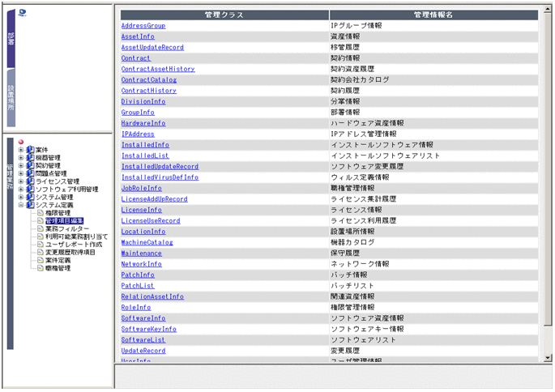Screen dimensions: 555x392
Task: Switch to the 設置場所 side tab
Action: [11, 98]
